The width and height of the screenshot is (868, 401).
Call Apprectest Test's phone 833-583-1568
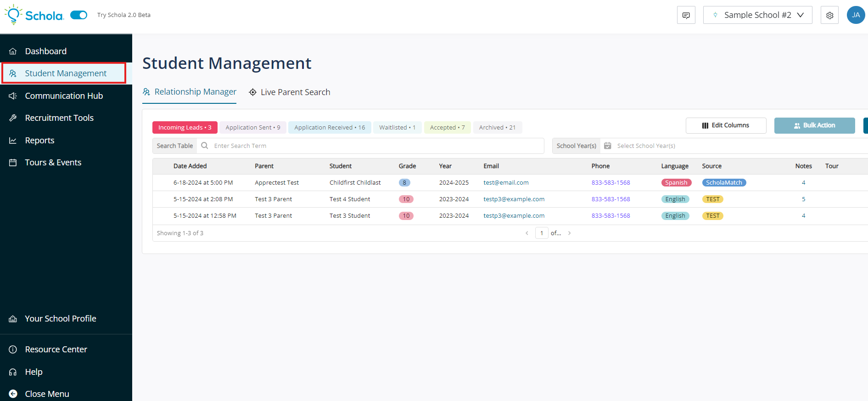coord(610,182)
